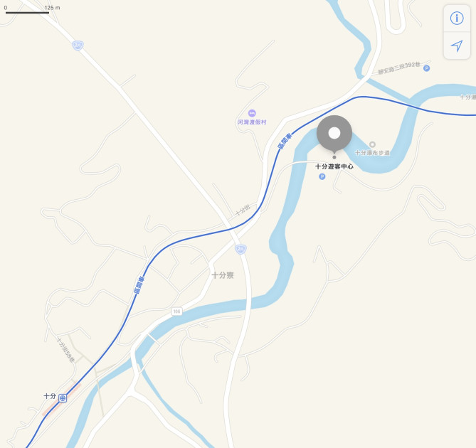
Task: Open the 十分遊客中心 place label
Action: [334, 166]
